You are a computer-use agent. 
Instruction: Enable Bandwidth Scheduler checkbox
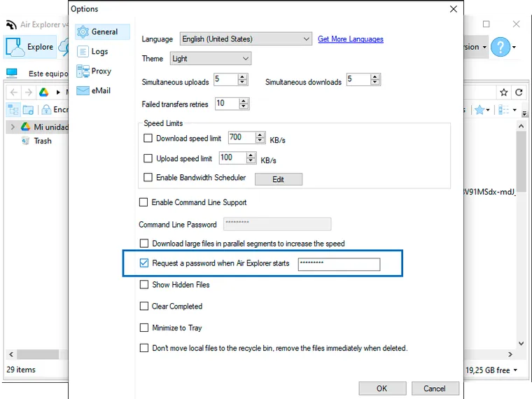pos(148,177)
